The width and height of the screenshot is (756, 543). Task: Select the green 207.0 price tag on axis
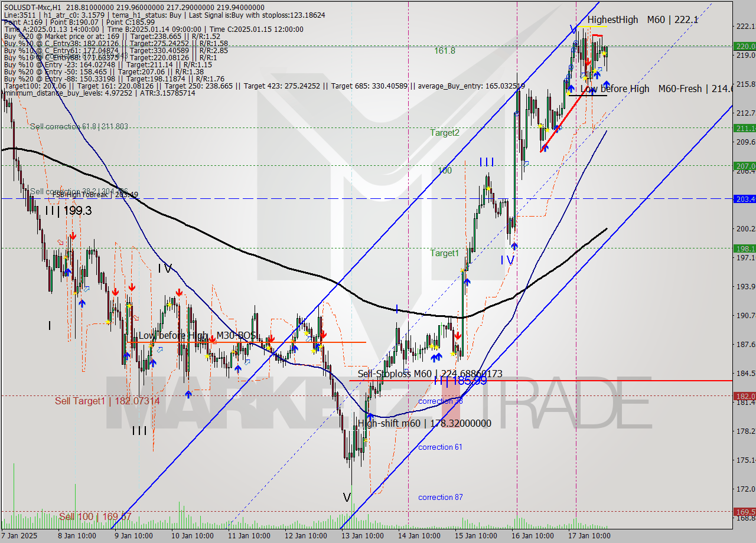coord(744,166)
